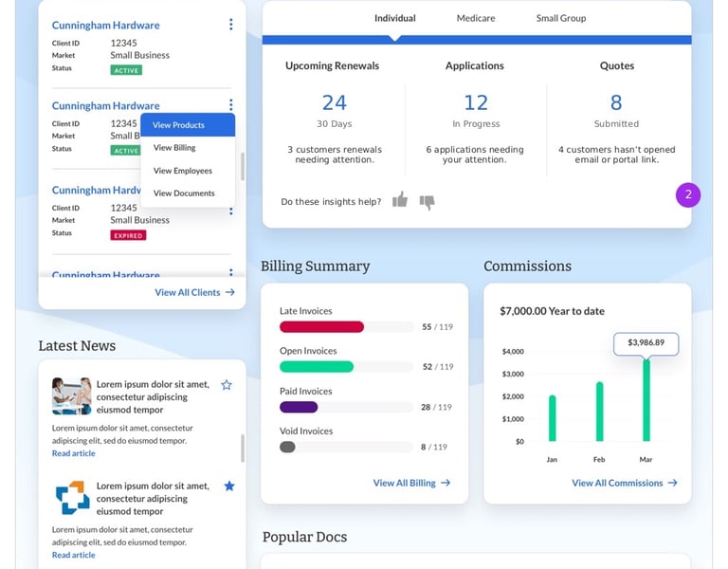Open kebab menu of first Cunningham Hardware client

point(230,25)
